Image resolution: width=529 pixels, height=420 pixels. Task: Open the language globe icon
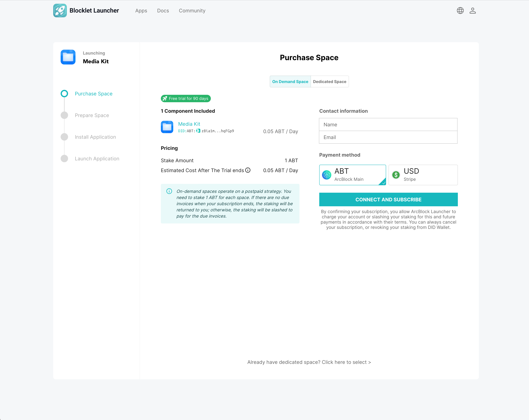tap(460, 11)
